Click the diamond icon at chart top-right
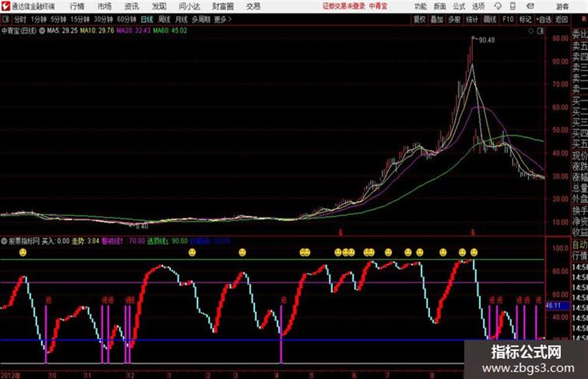 click(531, 31)
